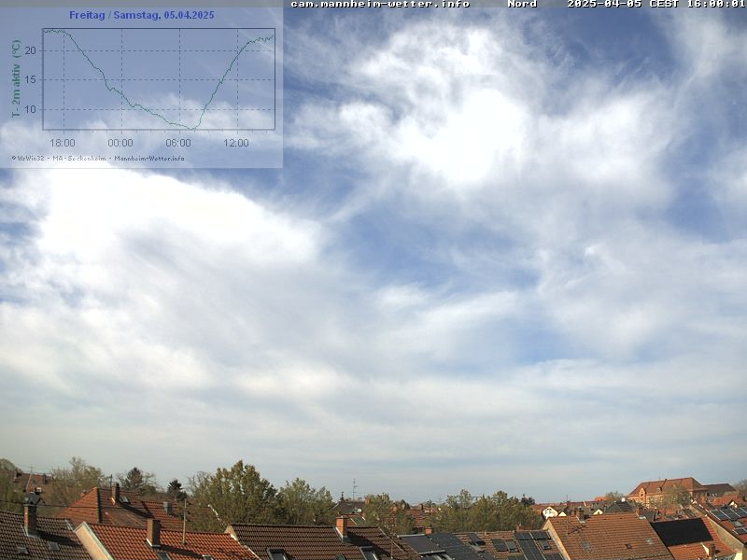747x560 pixels.
Task: Click the 18:00 label on chart axis
Action: click(x=63, y=143)
